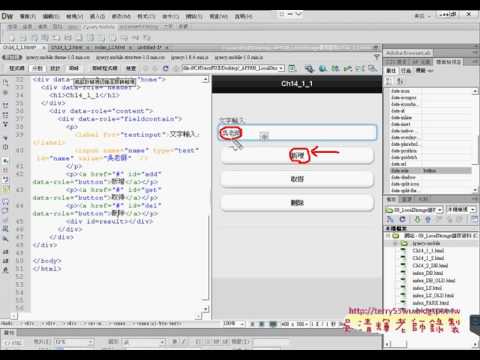Expand the jquery-mobile folder in Files tree
Viewport: 480px width, 360px height.
396,243
